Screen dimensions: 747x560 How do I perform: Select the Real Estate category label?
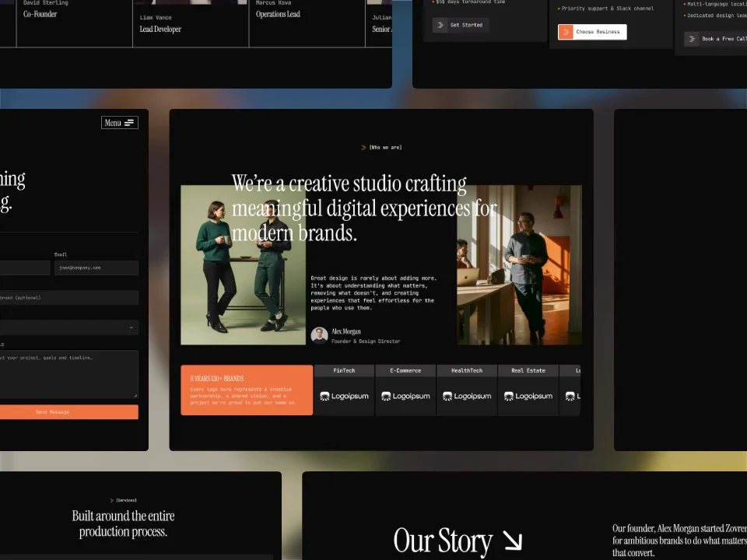[x=528, y=370]
